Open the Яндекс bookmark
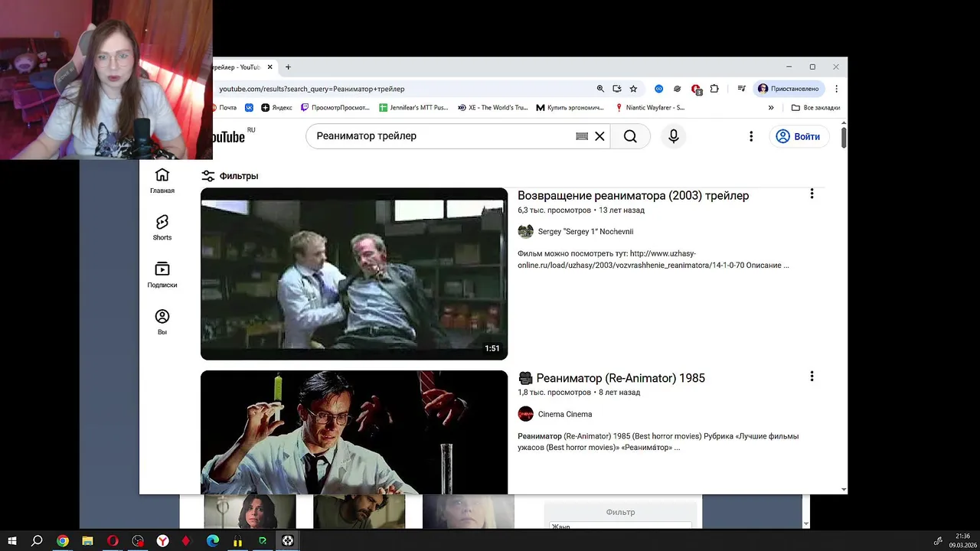The width and height of the screenshot is (980, 551). pos(276,108)
